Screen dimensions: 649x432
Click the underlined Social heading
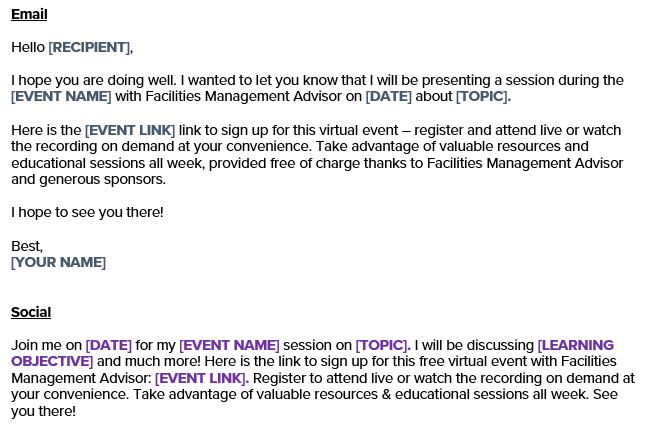(31, 312)
